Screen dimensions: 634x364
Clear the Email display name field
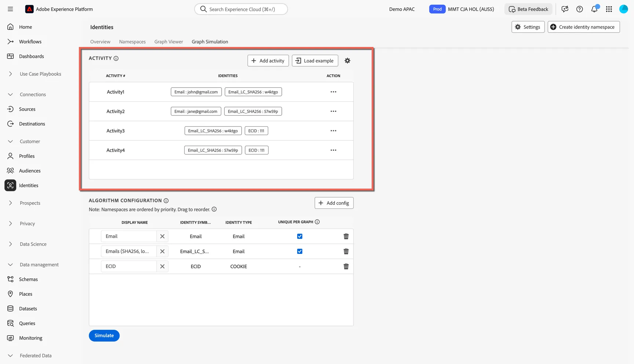[162, 236]
